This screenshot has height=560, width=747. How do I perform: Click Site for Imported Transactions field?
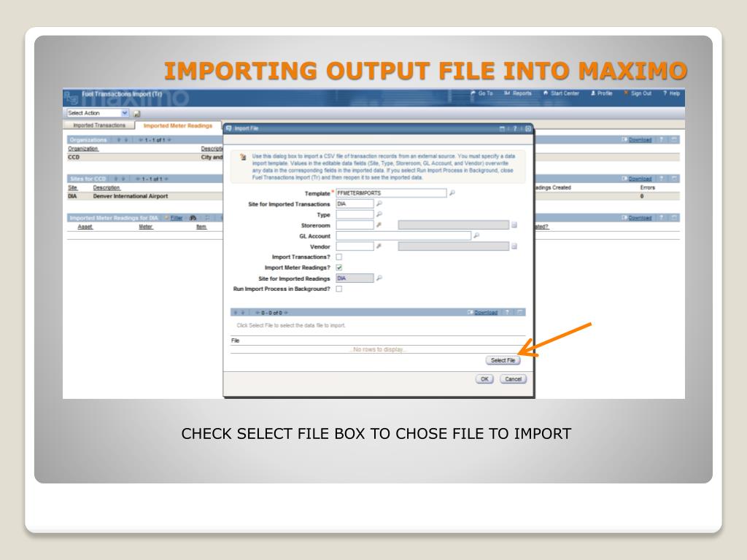pos(355,203)
